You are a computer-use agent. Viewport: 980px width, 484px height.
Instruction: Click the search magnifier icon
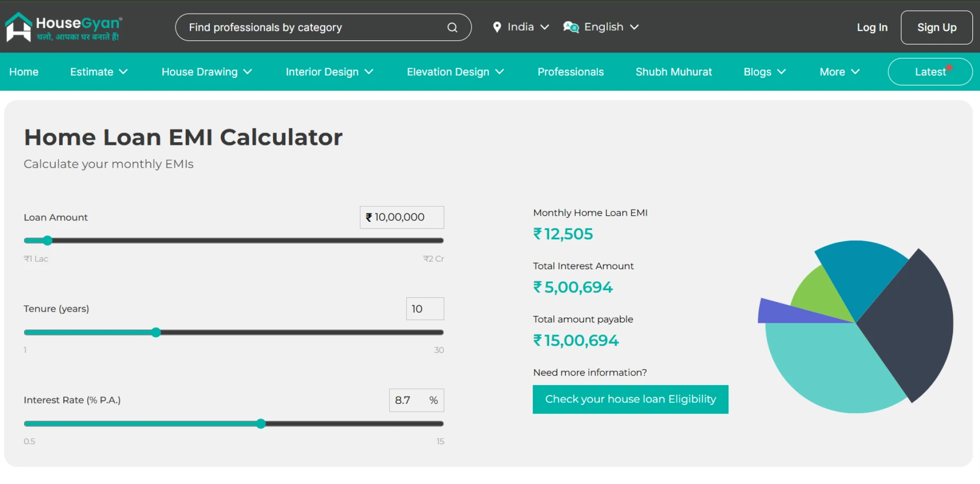[x=452, y=28]
